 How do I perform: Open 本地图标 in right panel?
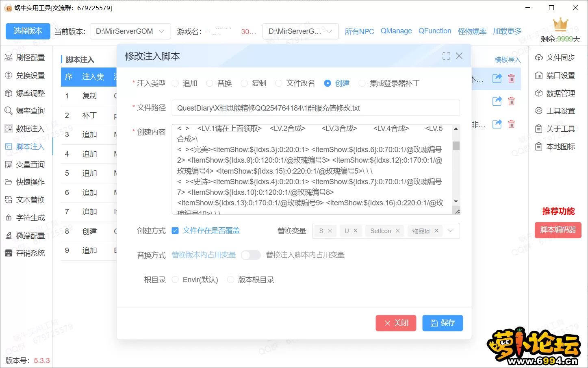(x=555, y=147)
